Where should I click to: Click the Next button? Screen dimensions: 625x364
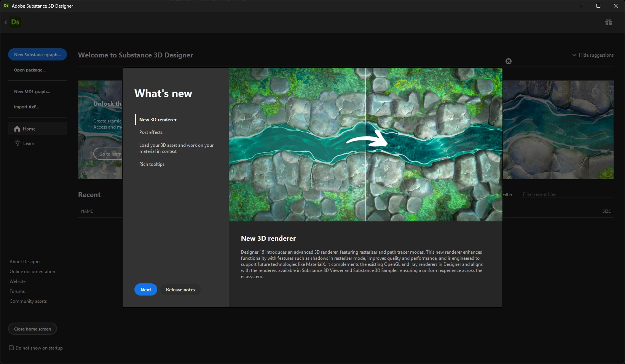click(x=145, y=289)
